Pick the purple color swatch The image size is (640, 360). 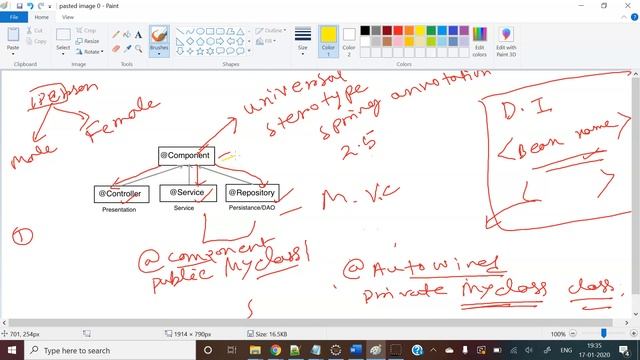[464, 31]
